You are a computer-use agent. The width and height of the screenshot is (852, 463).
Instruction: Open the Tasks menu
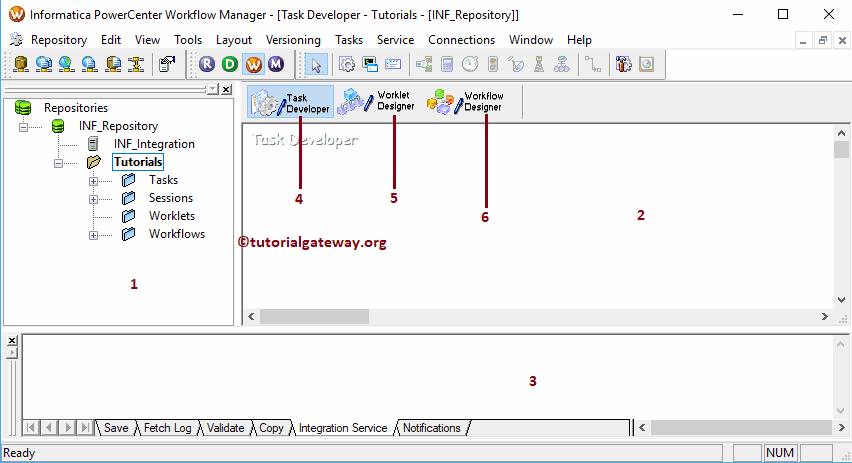click(349, 40)
